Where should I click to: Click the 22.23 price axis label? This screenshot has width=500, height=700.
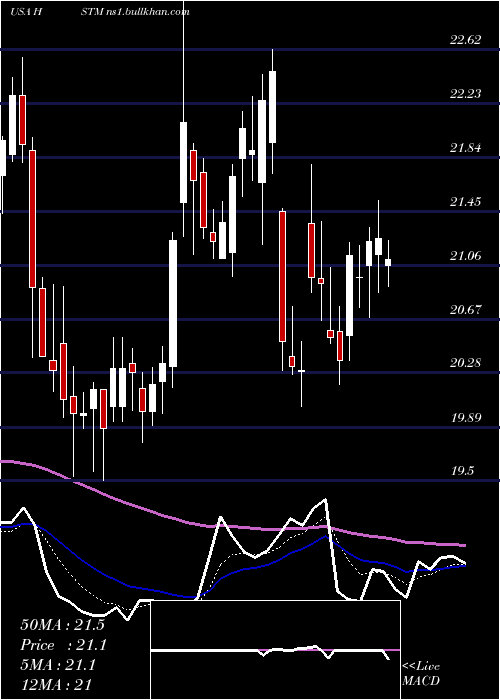tap(466, 94)
